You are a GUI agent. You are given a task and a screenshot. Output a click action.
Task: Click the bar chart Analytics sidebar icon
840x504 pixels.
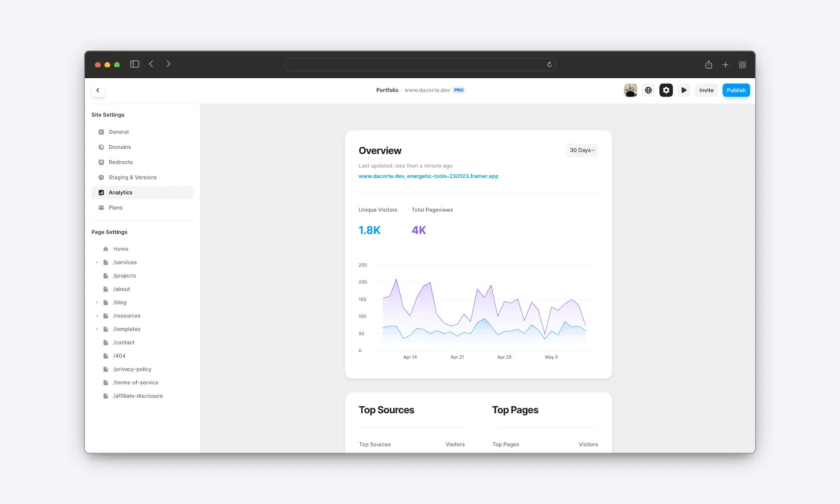pos(101,192)
